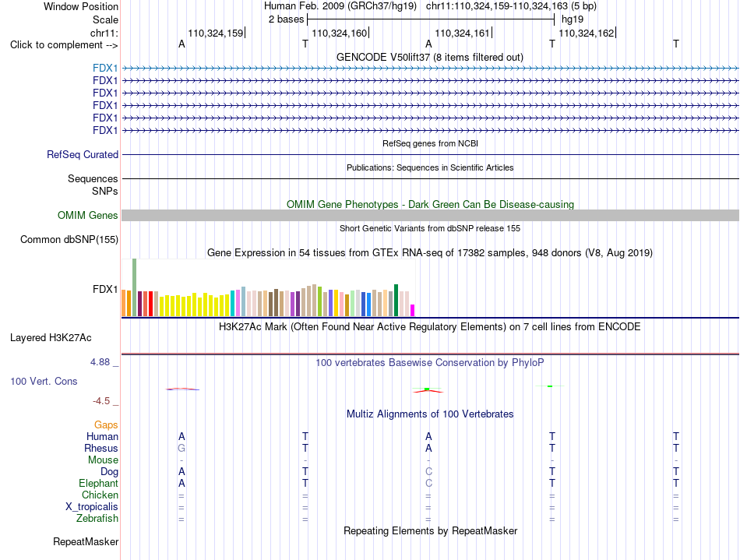Click the gray OMIM Genes item bar
This screenshot has height=560, width=740.
tap(430, 216)
